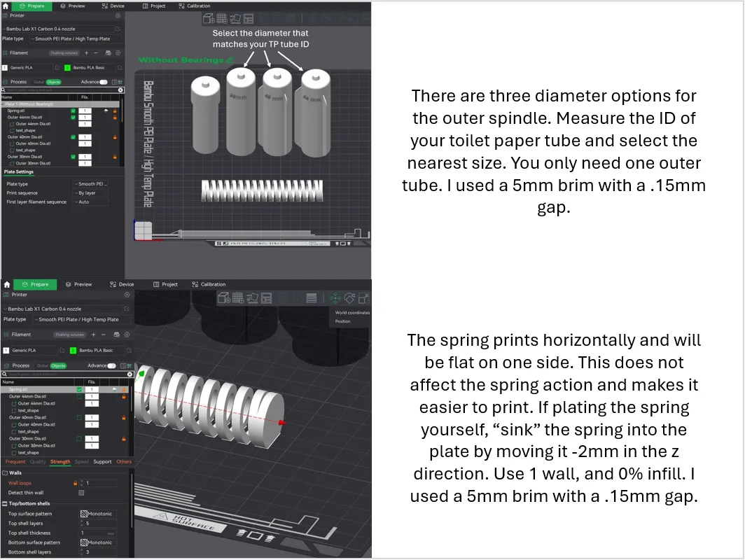Toggle Advance switch in the lower Process panel

tap(111, 365)
